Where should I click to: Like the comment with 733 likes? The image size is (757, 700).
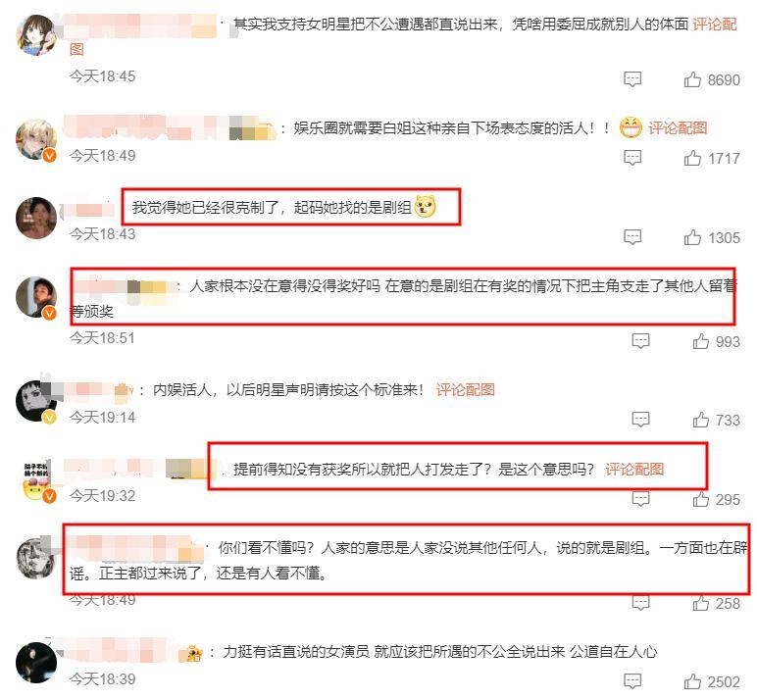coord(700,420)
